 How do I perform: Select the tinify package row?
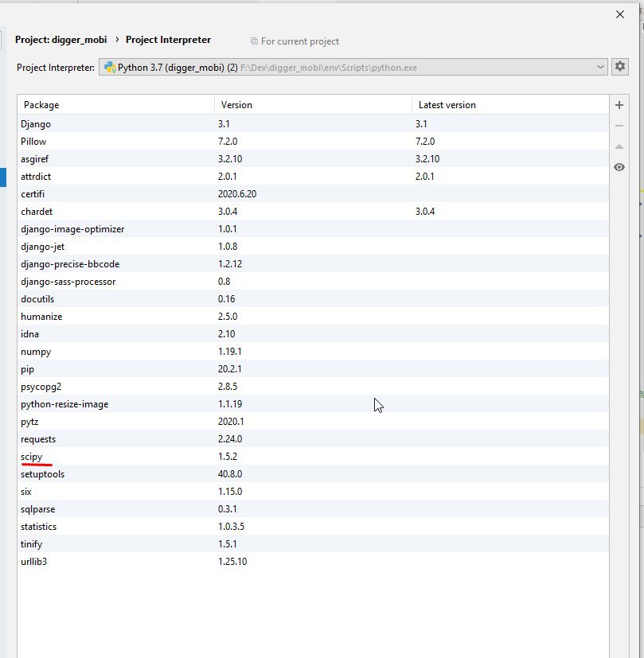[313, 544]
